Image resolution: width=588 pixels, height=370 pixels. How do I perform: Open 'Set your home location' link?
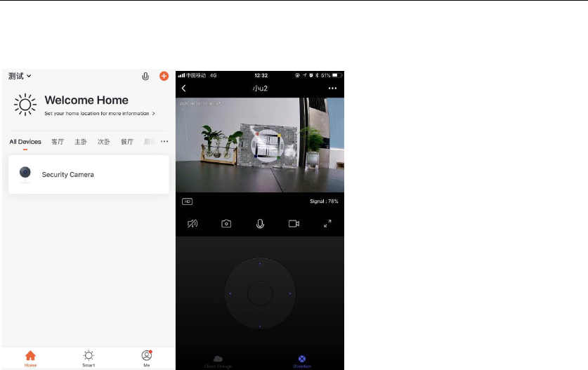click(100, 113)
